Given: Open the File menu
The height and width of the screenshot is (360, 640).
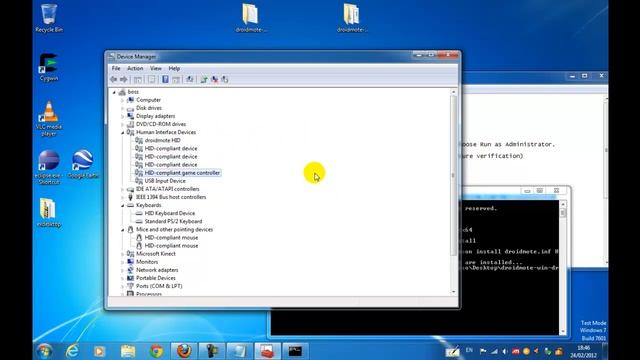Looking at the screenshot, I should (x=116, y=68).
